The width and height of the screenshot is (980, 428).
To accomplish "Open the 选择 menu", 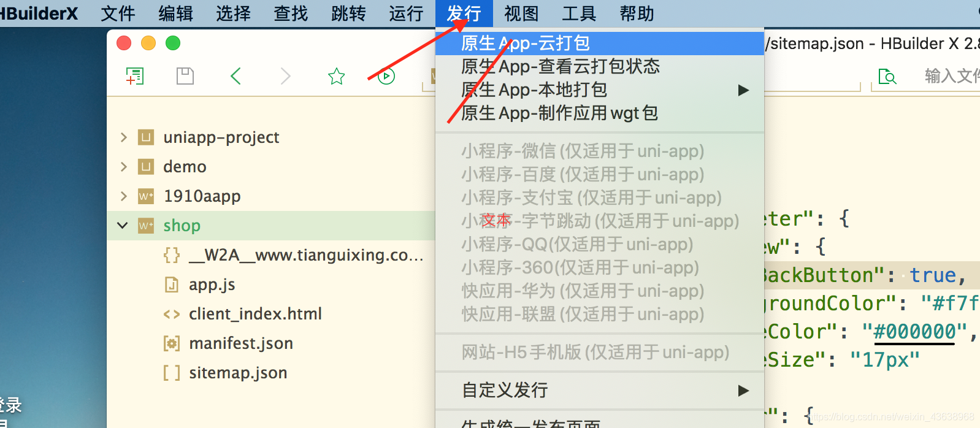I will pos(233,13).
